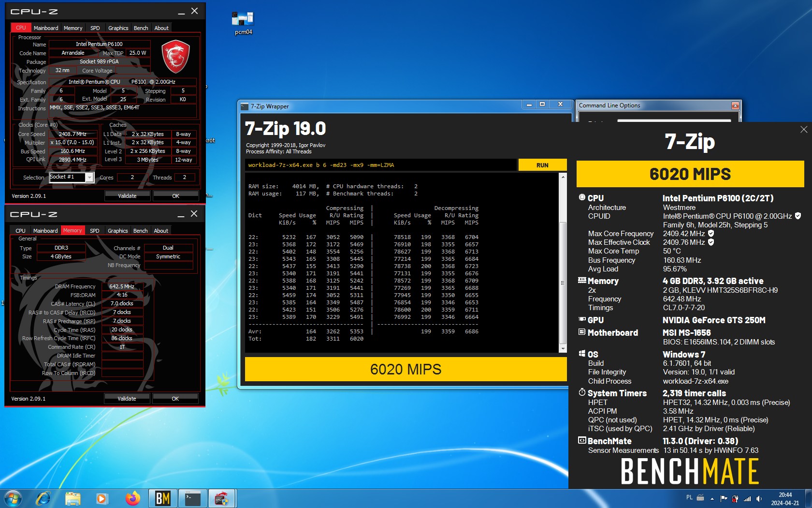
Task: Switch to the command prompt taskbar icon
Action: [x=193, y=498]
